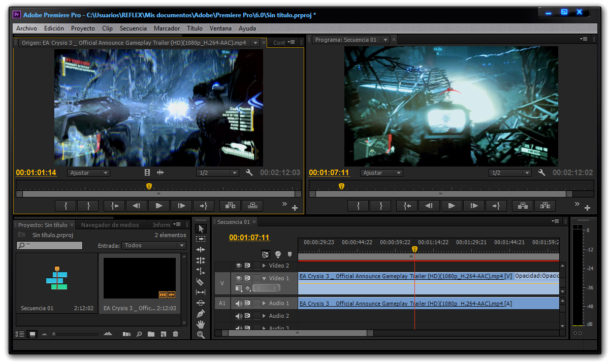Play the sequence in Program monitor
Viewport: 610px width, 364px height.
(452, 206)
